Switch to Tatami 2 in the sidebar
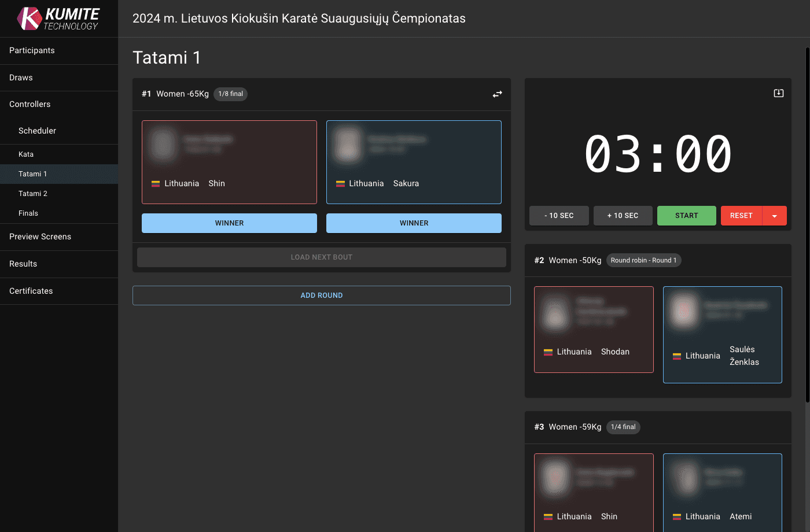The image size is (810, 532). [32, 193]
